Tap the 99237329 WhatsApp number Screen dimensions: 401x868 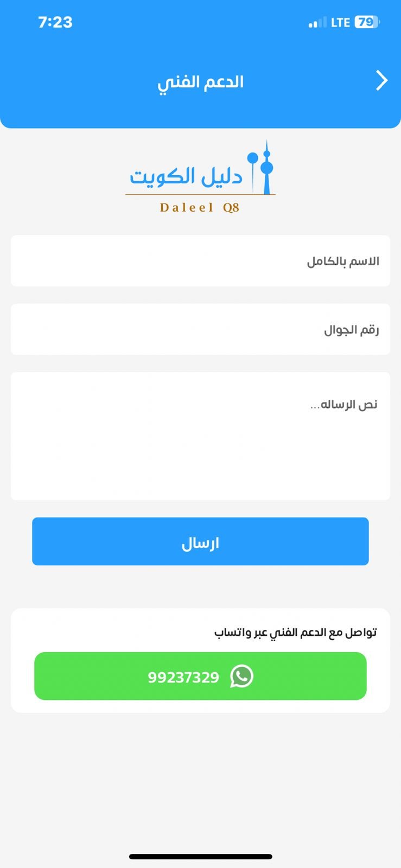tap(183, 677)
